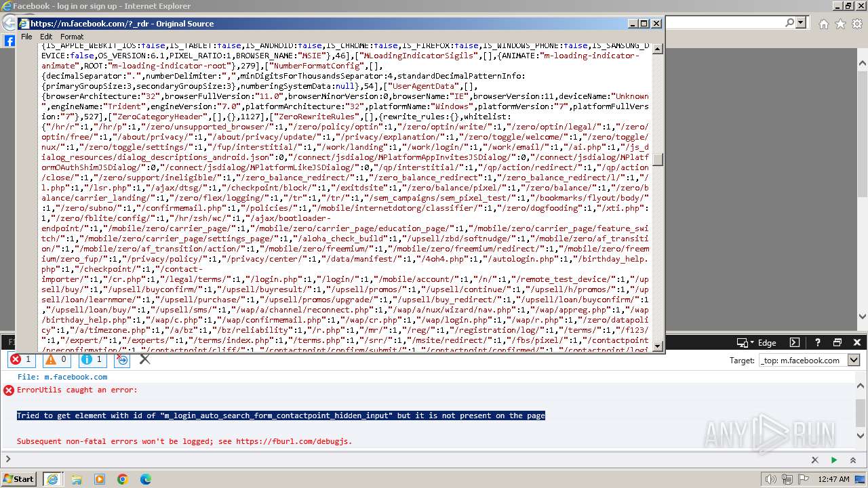
Task: Open IE Home page icon
Action: (823, 24)
